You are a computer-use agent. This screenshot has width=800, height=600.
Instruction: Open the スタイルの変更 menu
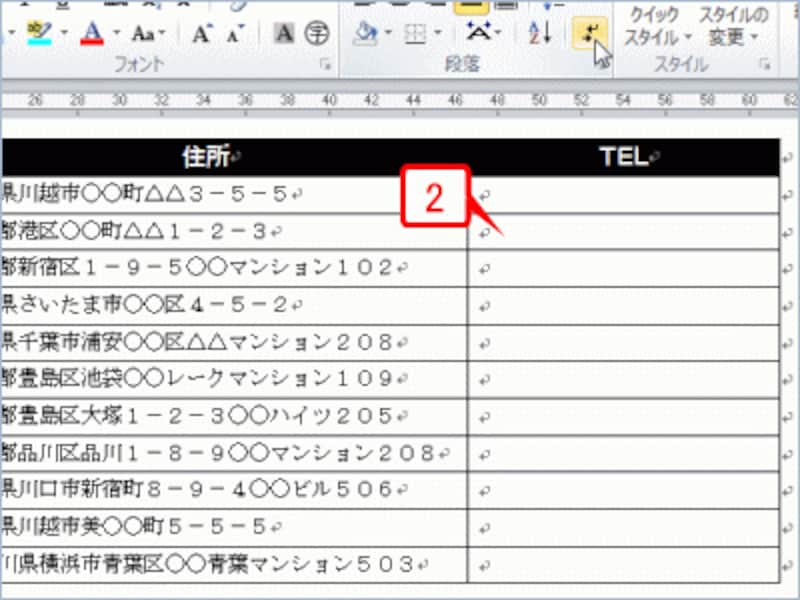click(733, 27)
